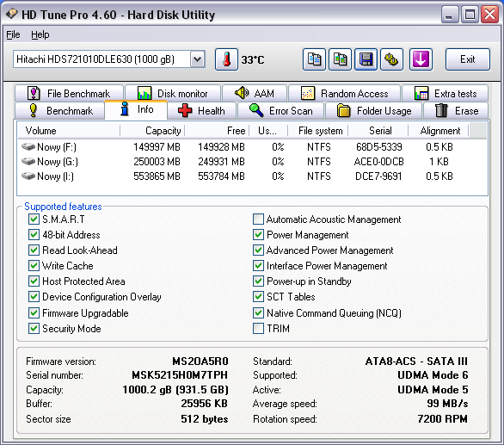Open the Help menu
Screen dimensions: 504x445
tap(40, 34)
